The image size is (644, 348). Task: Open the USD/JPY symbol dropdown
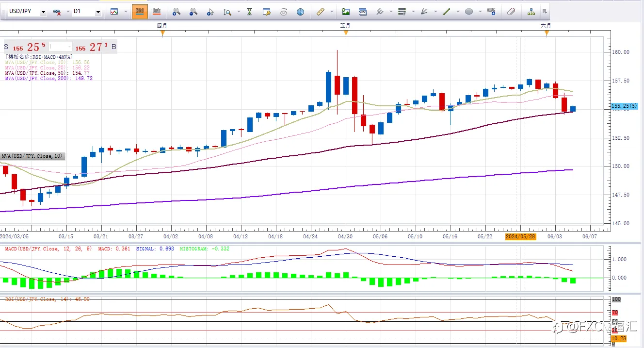(43, 12)
